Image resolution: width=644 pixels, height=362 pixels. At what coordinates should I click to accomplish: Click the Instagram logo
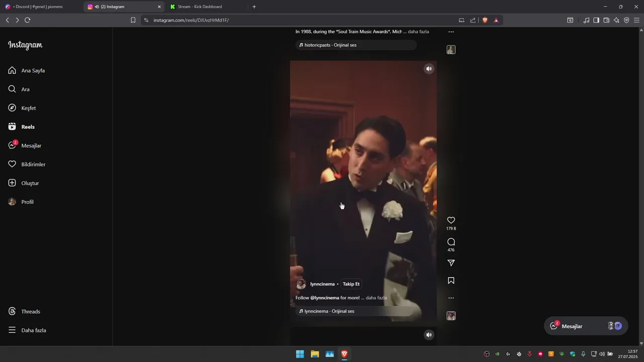pyautogui.click(x=25, y=45)
